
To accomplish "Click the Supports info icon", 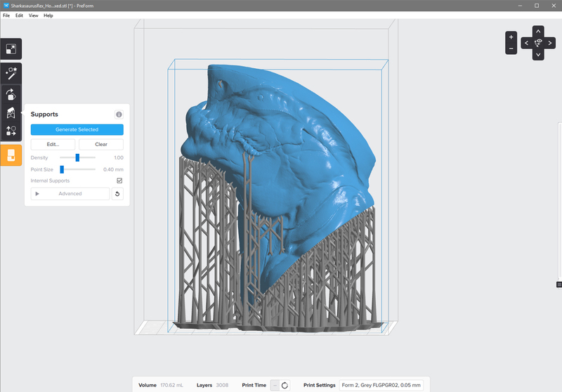I will coord(119,115).
